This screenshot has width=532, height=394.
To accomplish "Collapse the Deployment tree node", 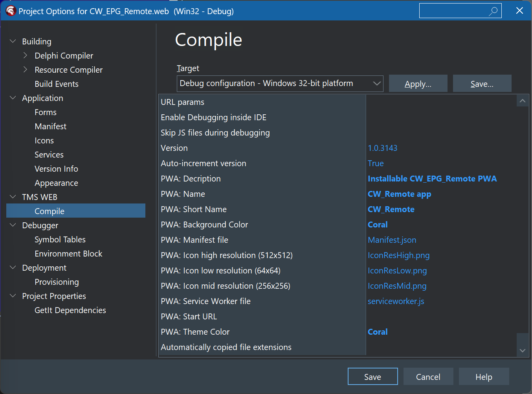I will pos(13,268).
